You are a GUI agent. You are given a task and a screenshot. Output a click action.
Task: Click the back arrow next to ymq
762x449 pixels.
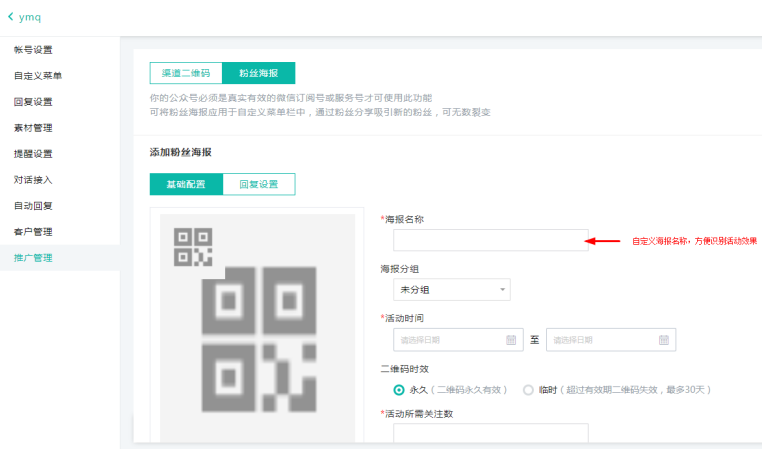[11, 17]
